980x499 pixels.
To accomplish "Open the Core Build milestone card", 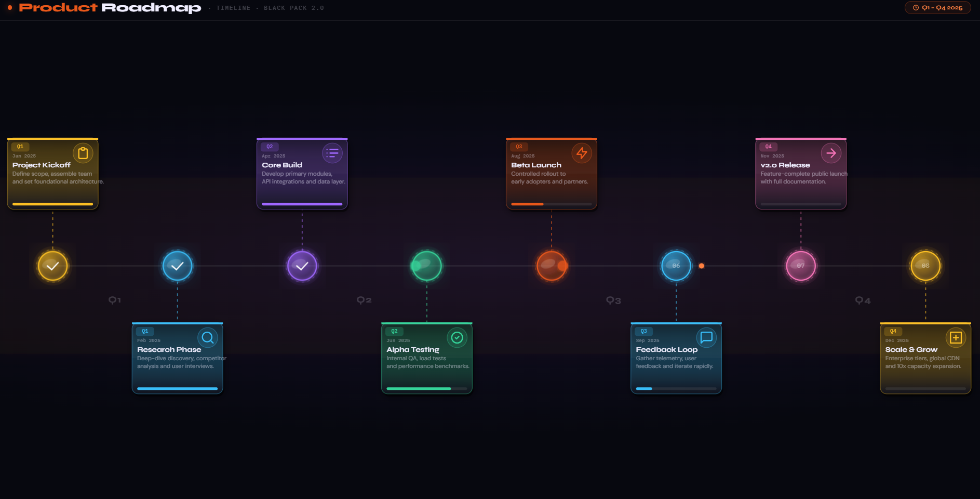I will [x=301, y=173].
